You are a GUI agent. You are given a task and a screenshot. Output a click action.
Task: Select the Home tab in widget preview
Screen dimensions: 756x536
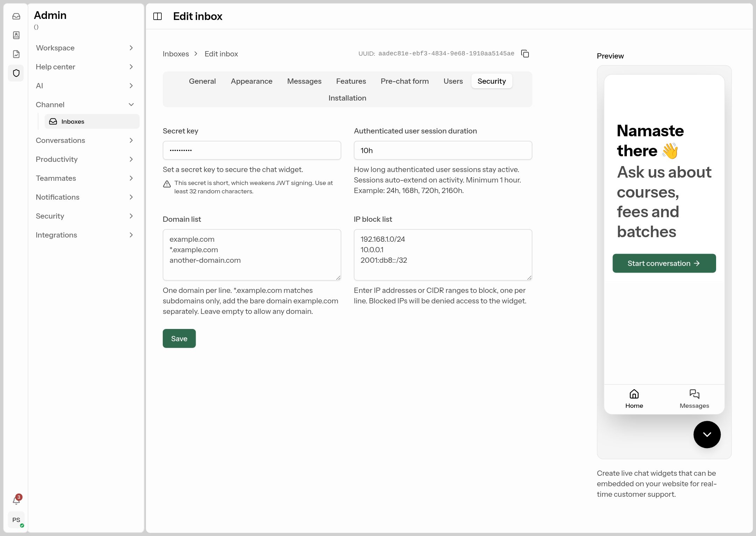tap(634, 399)
